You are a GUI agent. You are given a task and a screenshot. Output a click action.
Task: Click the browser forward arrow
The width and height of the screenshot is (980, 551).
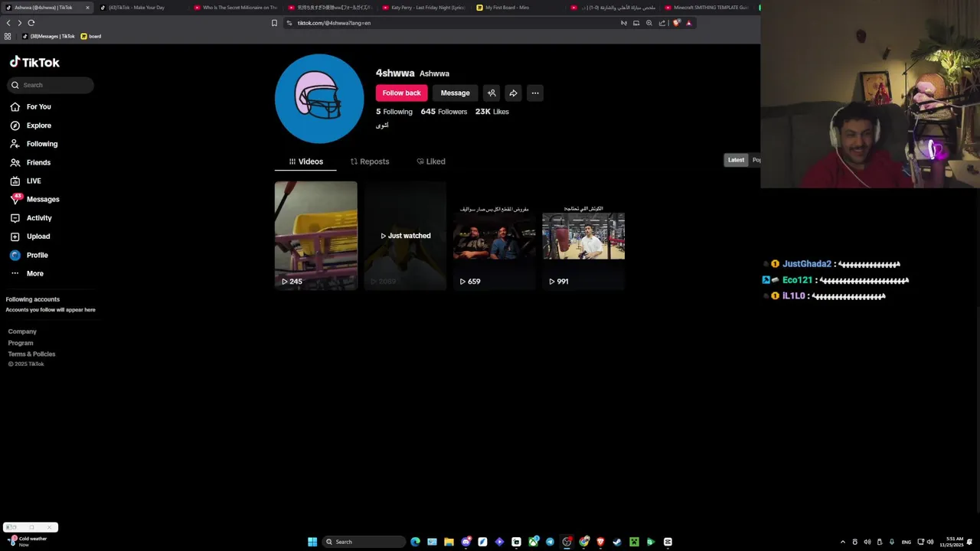tap(20, 23)
